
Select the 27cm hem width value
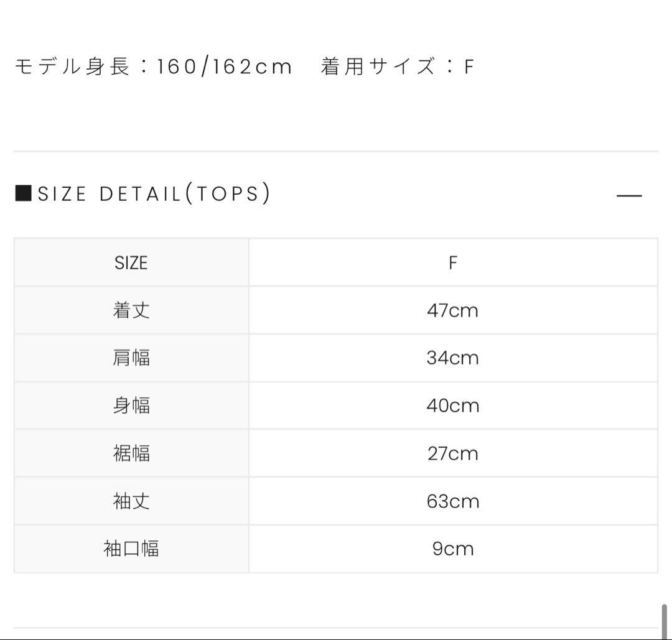coord(453,453)
